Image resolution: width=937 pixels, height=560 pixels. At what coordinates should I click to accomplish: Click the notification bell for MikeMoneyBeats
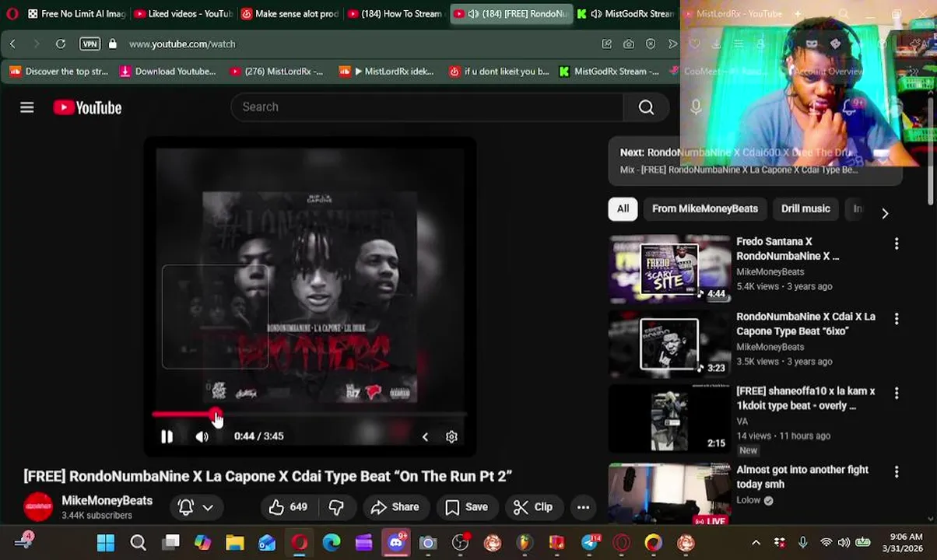point(185,507)
